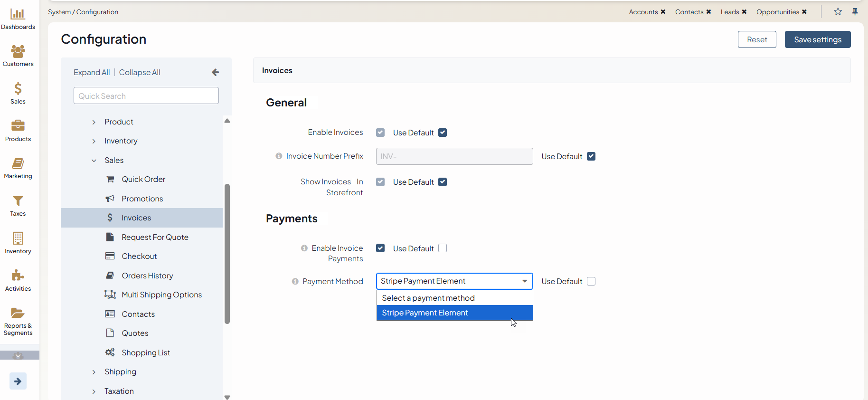Uncheck Use Default for Show Invoices In Storefront

(x=443, y=182)
